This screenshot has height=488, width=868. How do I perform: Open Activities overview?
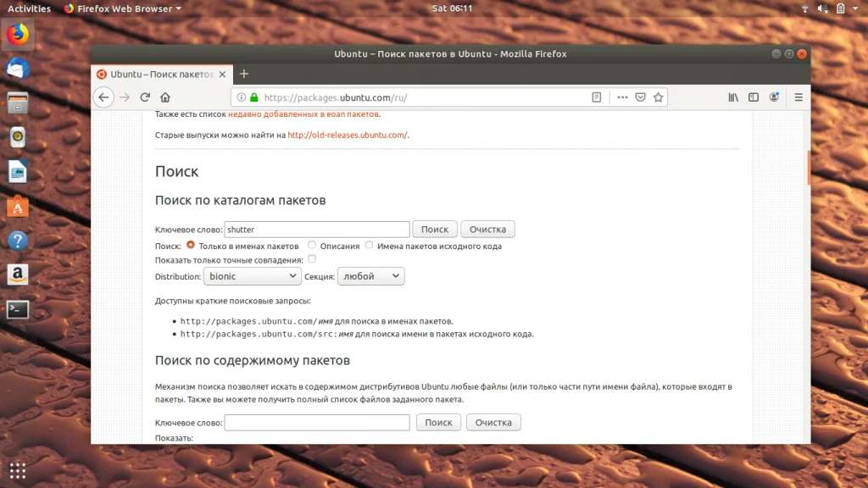tap(29, 8)
